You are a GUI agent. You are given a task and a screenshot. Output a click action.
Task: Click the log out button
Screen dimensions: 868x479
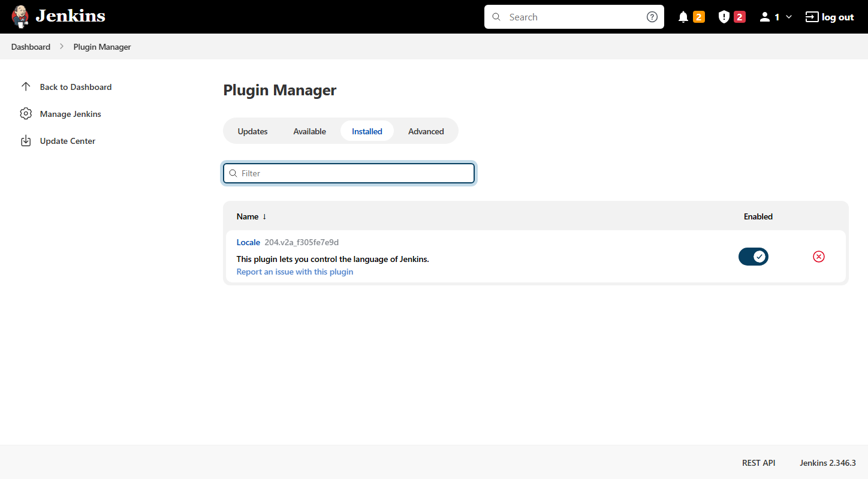point(830,17)
